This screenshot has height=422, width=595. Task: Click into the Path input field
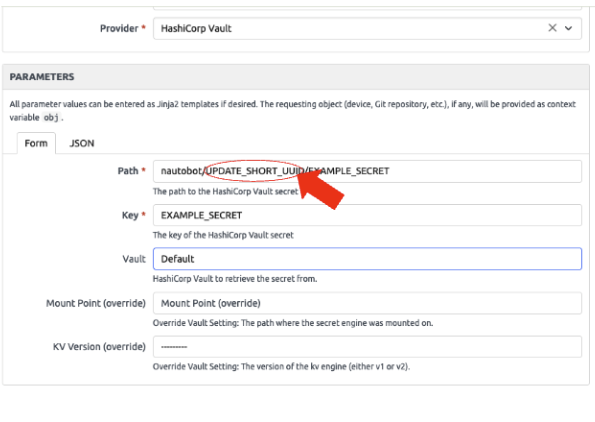[367, 171]
